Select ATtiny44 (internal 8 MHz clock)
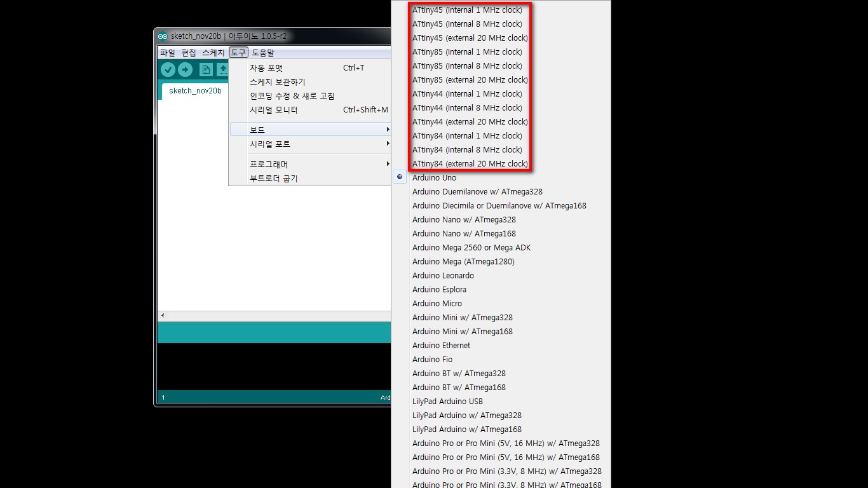 pos(501,108)
